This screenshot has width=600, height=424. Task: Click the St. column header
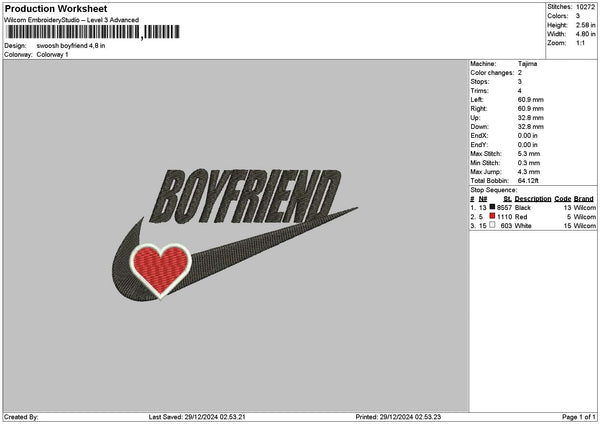point(507,198)
